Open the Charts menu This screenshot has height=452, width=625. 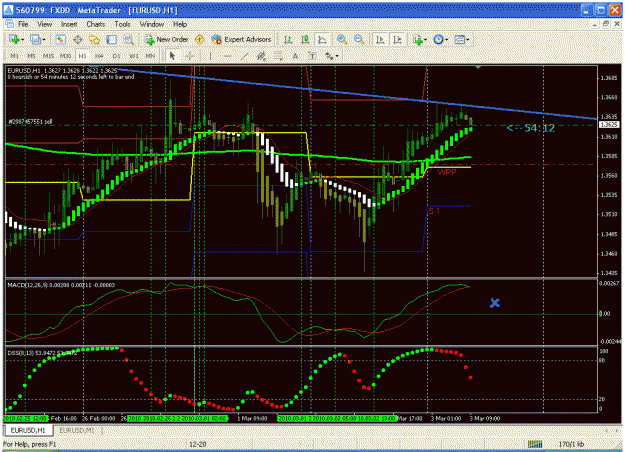[x=96, y=24]
